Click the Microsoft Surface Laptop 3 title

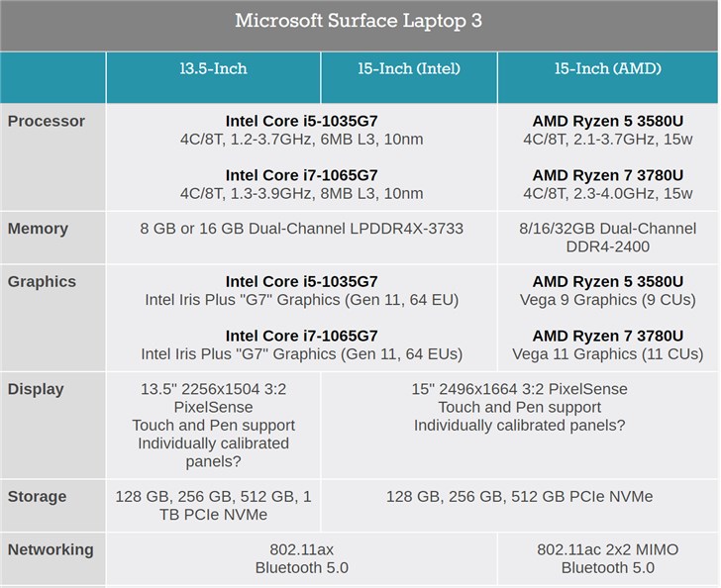(359, 21)
